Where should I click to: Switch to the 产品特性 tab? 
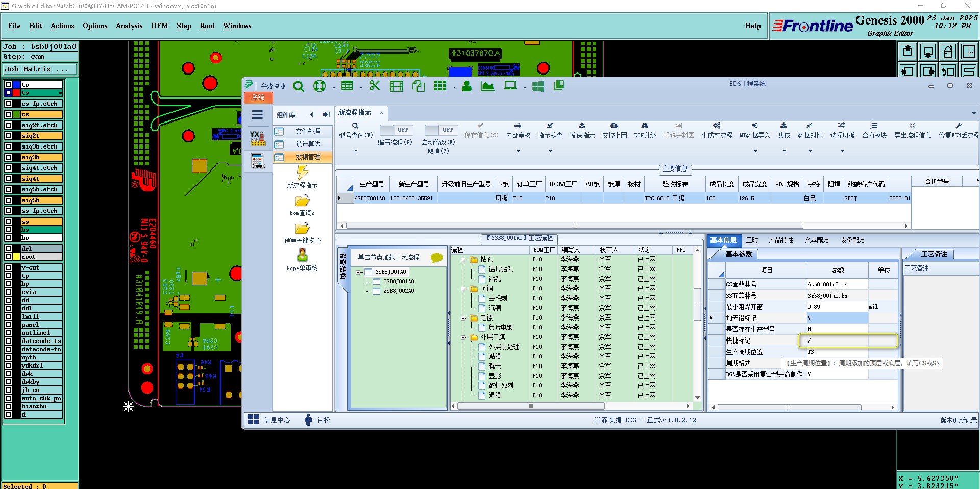[781, 240]
